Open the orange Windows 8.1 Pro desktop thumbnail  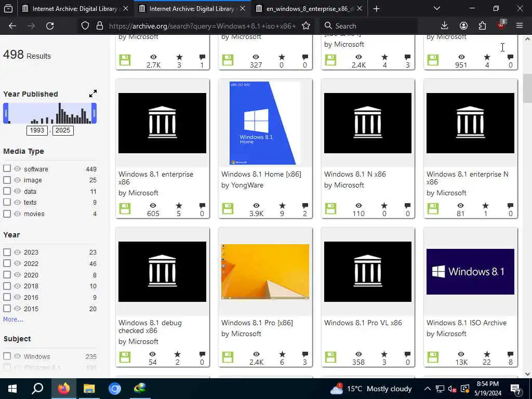click(265, 272)
